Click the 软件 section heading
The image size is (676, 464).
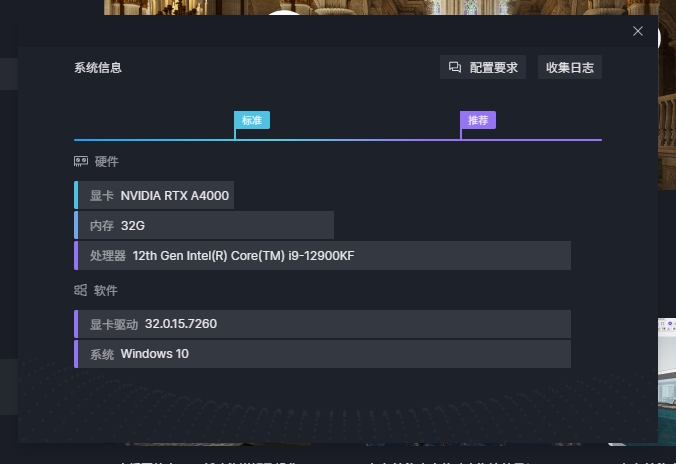tap(106, 290)
